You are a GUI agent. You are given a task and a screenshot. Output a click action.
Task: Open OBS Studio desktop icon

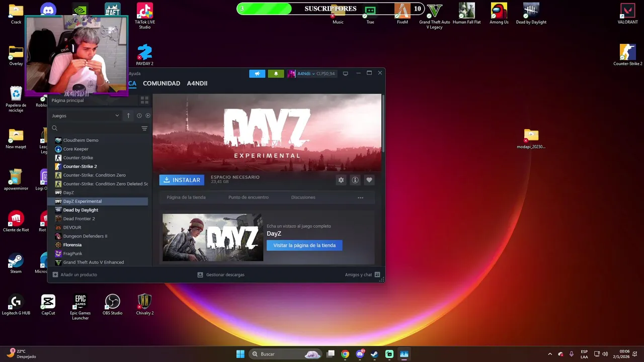point(113,305)
